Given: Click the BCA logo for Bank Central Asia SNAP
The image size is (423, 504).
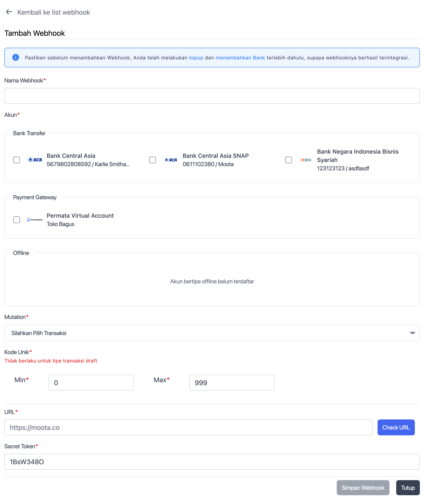Looking at the screenshot, I should click(171, 160).
